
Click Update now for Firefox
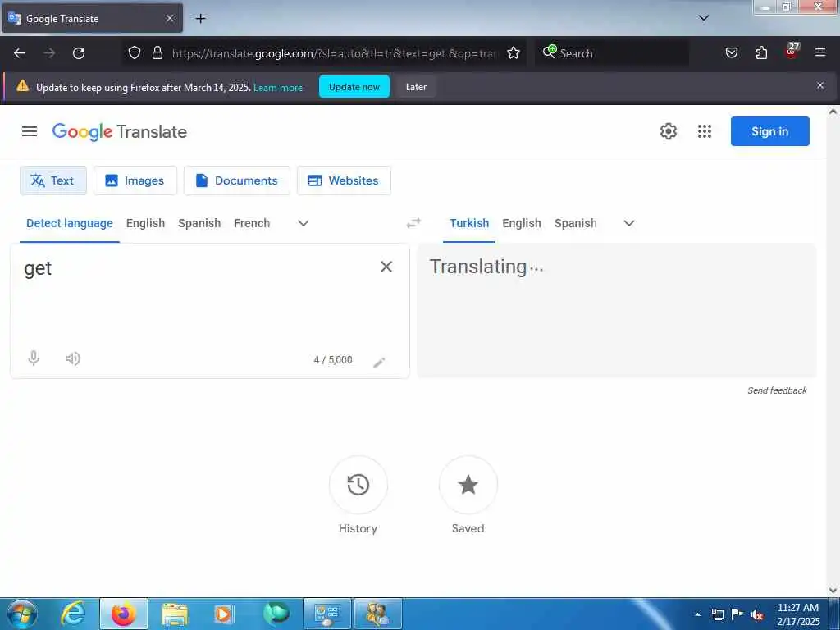coord(354,87)
